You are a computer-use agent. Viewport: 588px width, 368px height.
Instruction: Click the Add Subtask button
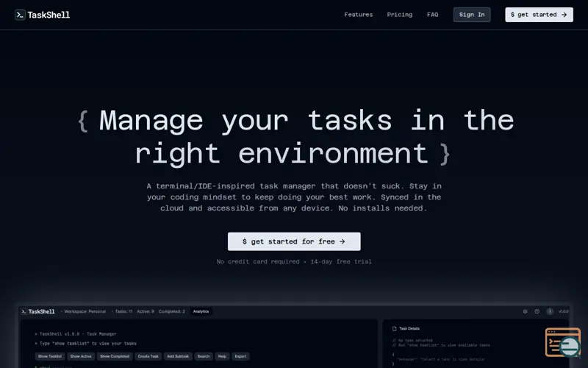[178, 356]
